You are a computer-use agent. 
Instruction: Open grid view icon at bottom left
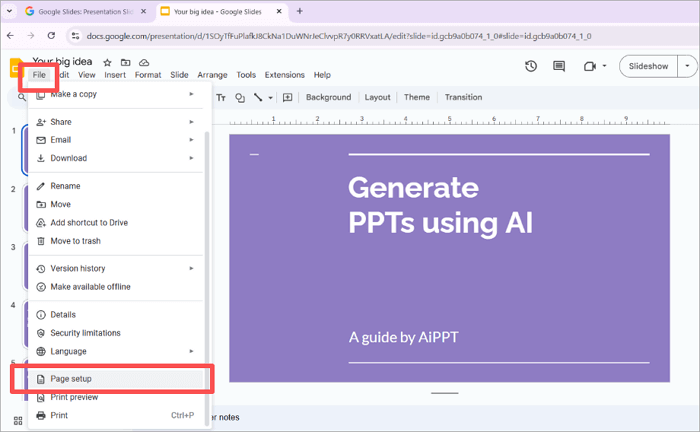pyautogui.click(x=18, y=421)
